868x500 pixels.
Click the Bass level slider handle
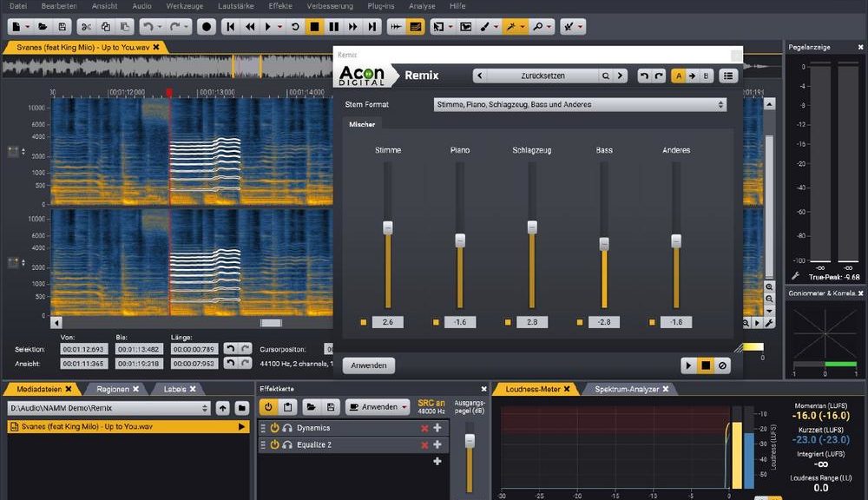[x=604, y=245]
